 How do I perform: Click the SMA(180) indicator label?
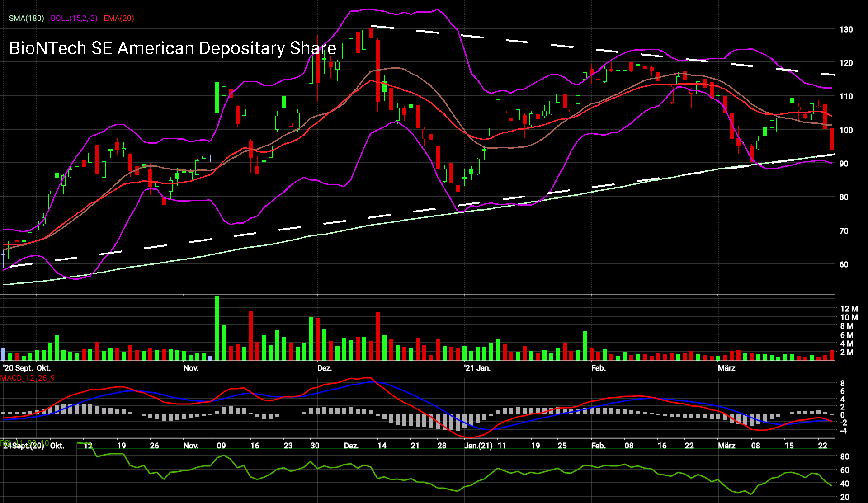click(x=27, y=18)
